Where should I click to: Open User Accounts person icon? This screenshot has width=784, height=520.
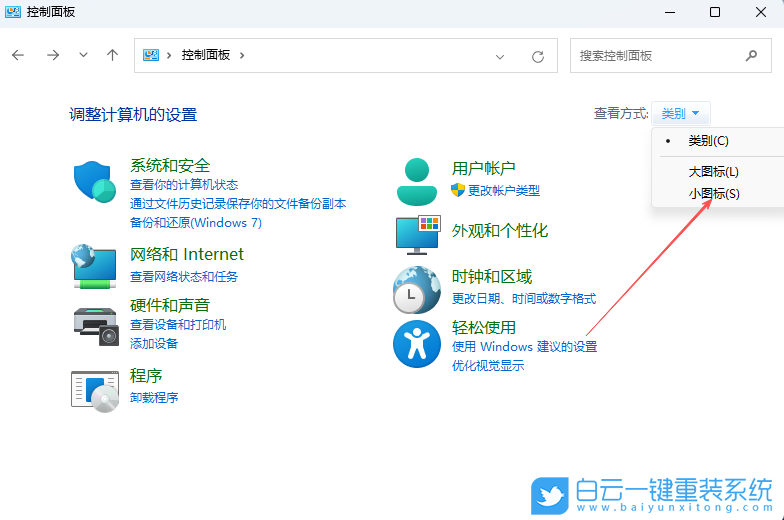coord(416,182)
